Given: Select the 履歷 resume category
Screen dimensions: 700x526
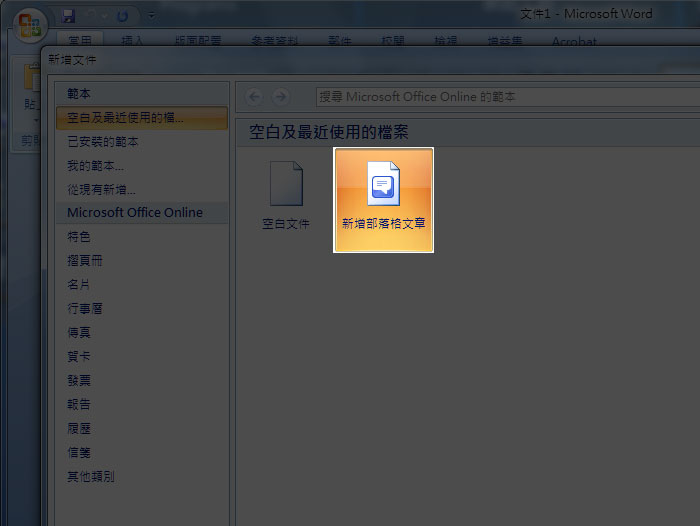Looking at the screenshot, I should point(79,429).
